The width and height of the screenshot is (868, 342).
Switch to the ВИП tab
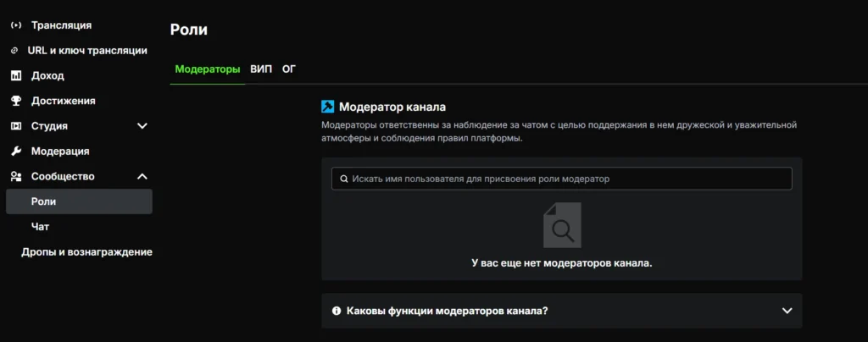[261, 69]
